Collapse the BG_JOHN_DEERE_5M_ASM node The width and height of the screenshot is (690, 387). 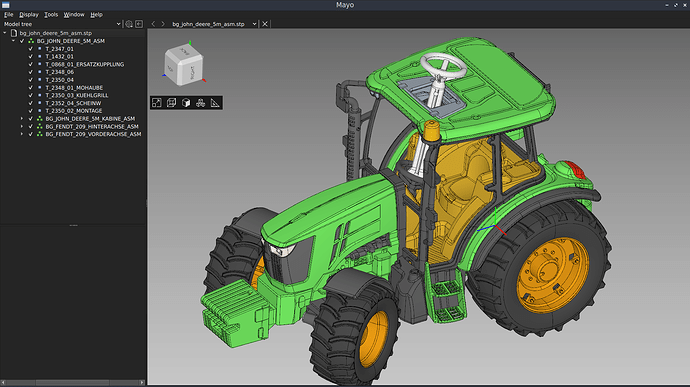coord(13,41)
